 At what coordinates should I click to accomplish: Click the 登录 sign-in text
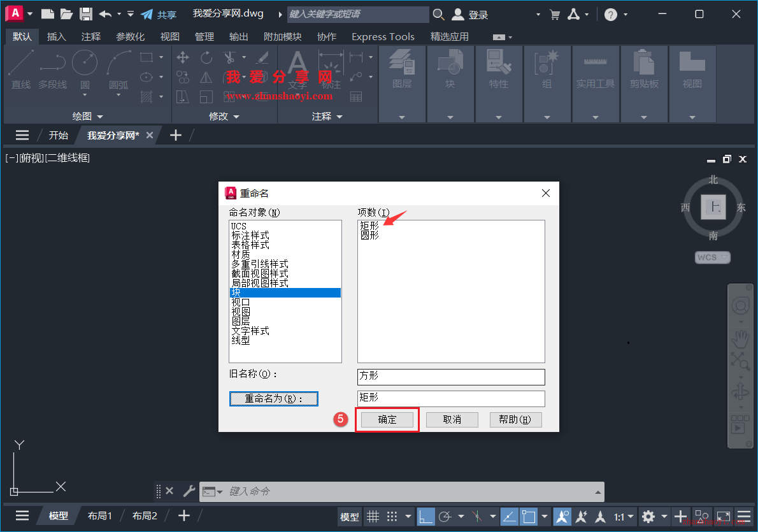[x=478, y=15]
